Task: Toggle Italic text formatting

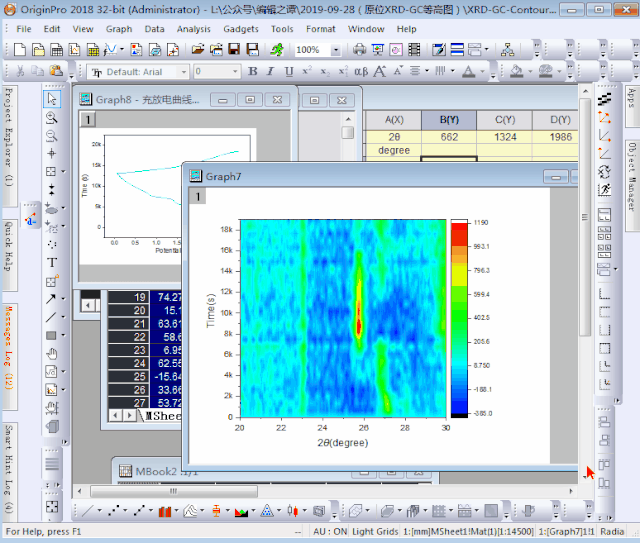Action: click(x=271, y=72)
